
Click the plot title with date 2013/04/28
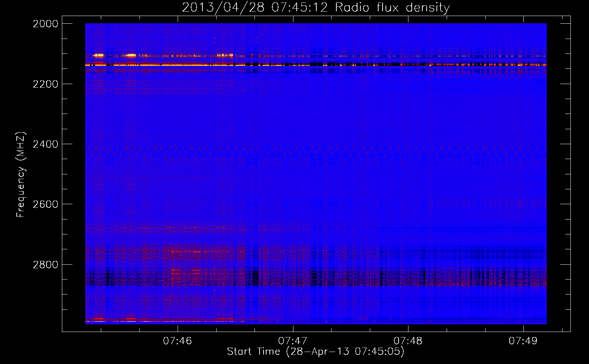coord(316,8)
